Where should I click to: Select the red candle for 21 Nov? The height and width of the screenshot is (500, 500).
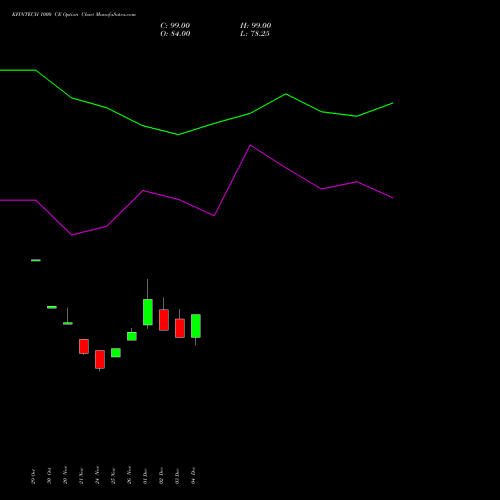84,346
